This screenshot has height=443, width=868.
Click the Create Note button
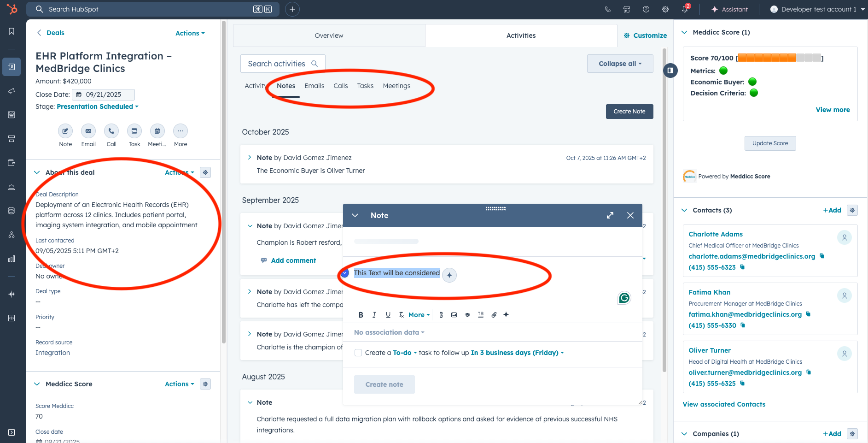coord(629,112)
